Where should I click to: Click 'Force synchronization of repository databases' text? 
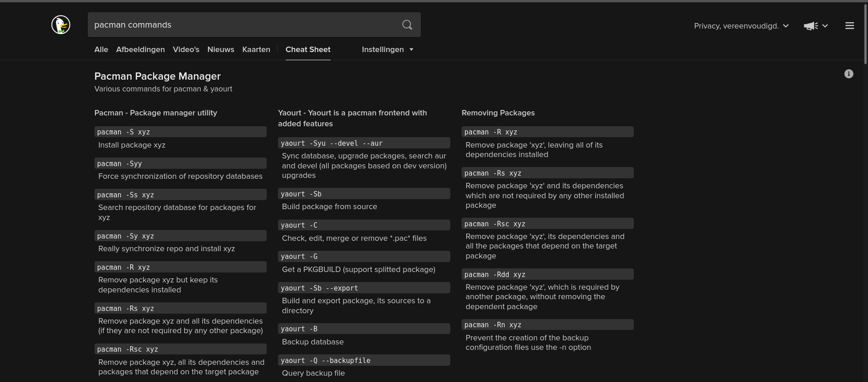(180, 176)
